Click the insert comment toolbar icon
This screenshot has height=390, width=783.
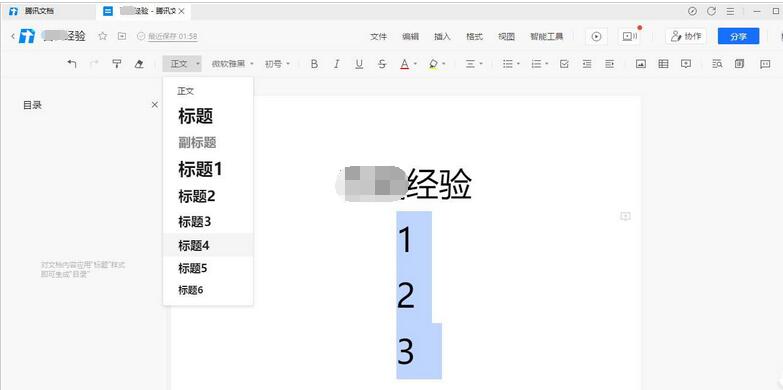(686, 64)
